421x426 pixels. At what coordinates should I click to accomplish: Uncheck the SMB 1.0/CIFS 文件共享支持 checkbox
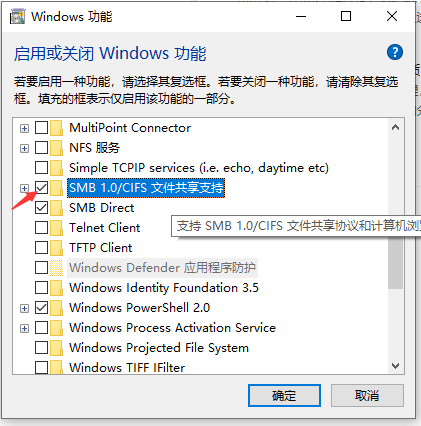pos(41,188)
